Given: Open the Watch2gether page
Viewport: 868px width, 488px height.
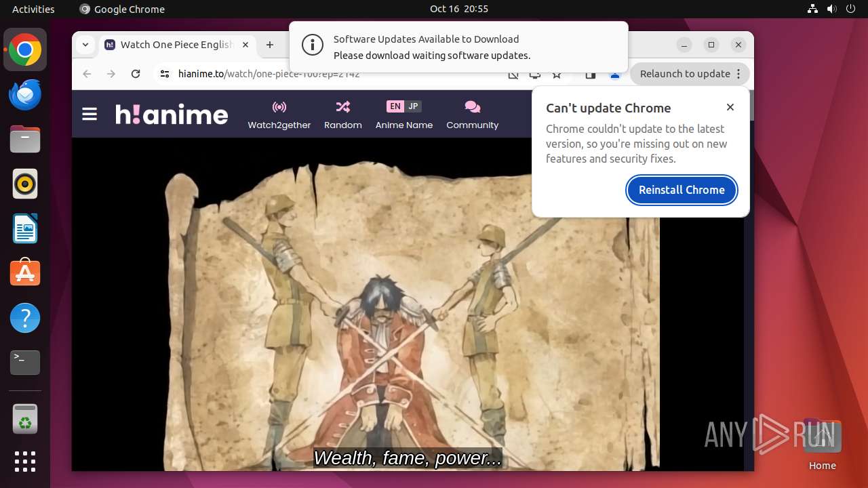Looking at the screenshot, I should pyautogui.click(x=279, y=115).
